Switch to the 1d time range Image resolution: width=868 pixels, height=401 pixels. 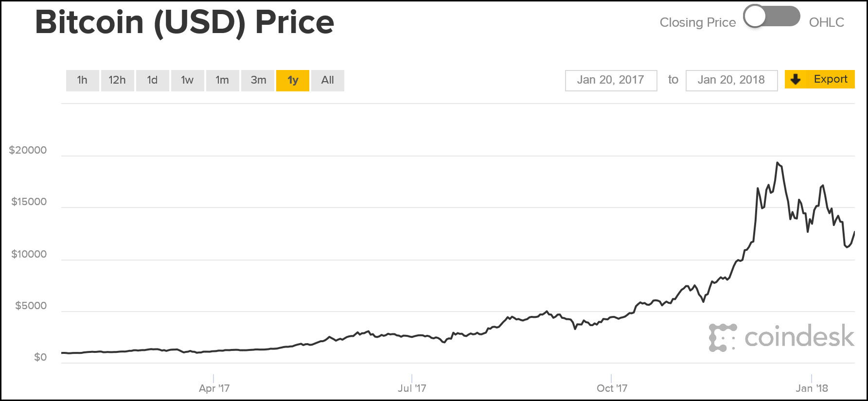point(152,80)
